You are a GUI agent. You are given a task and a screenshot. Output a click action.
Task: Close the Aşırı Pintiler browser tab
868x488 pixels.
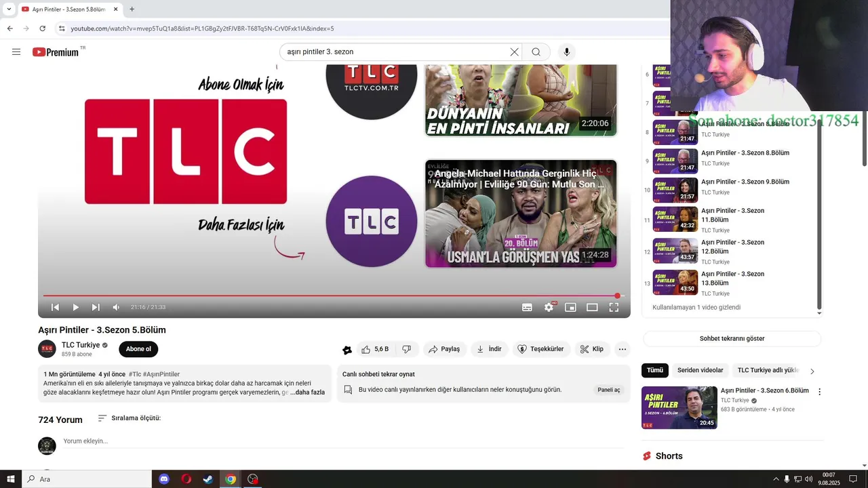click(115, 9)
